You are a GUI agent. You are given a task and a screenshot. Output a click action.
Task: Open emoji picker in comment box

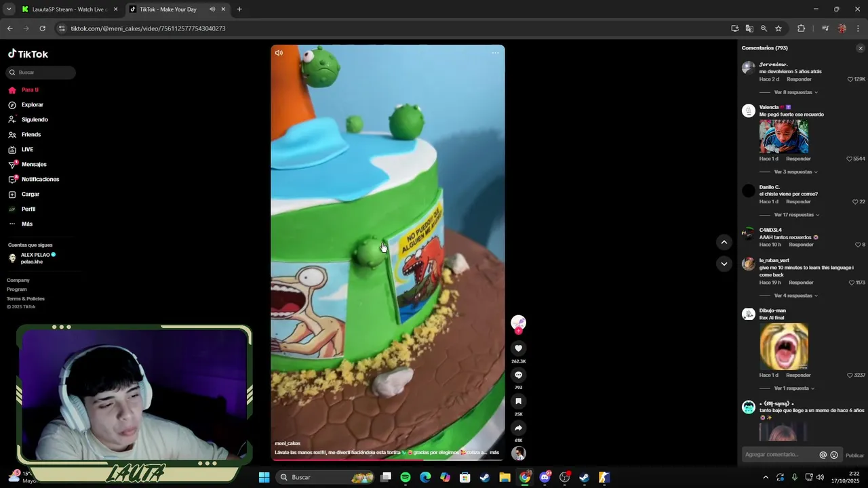pos(834,455)
